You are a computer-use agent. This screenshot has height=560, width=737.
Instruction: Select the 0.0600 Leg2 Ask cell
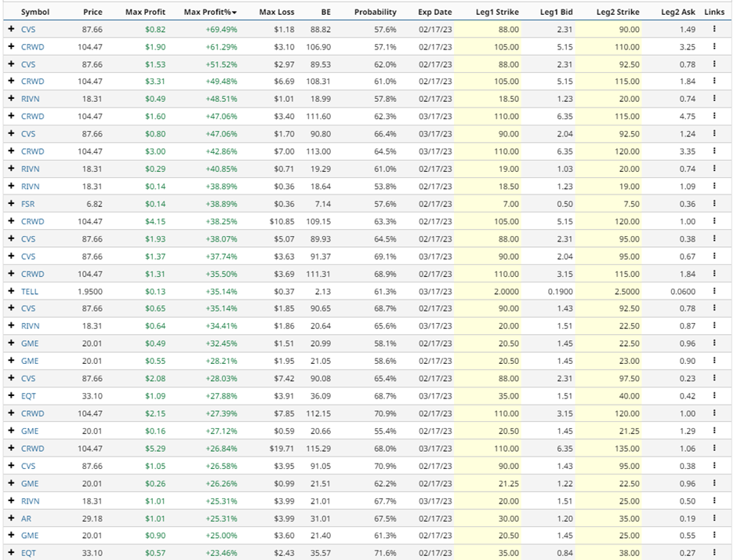click(683, 292)
